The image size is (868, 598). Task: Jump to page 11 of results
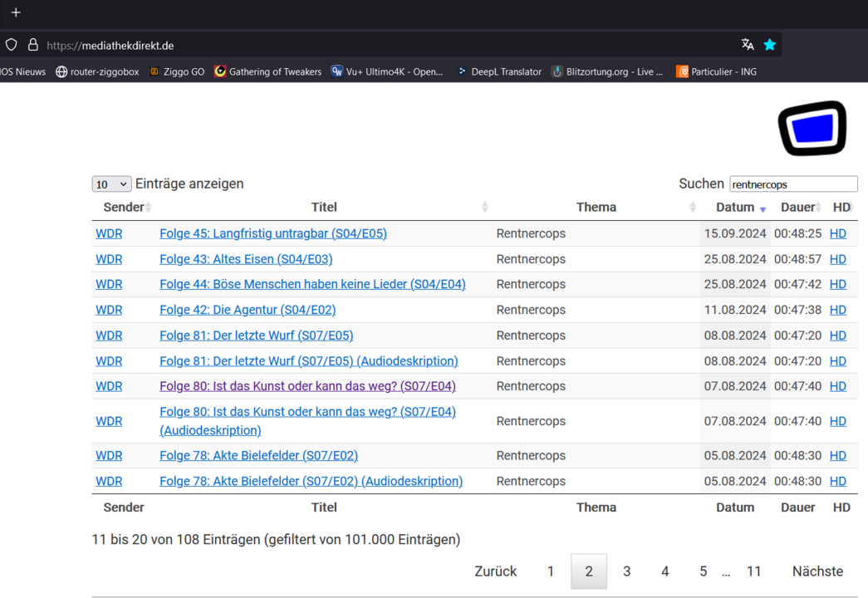coord(753,571)
